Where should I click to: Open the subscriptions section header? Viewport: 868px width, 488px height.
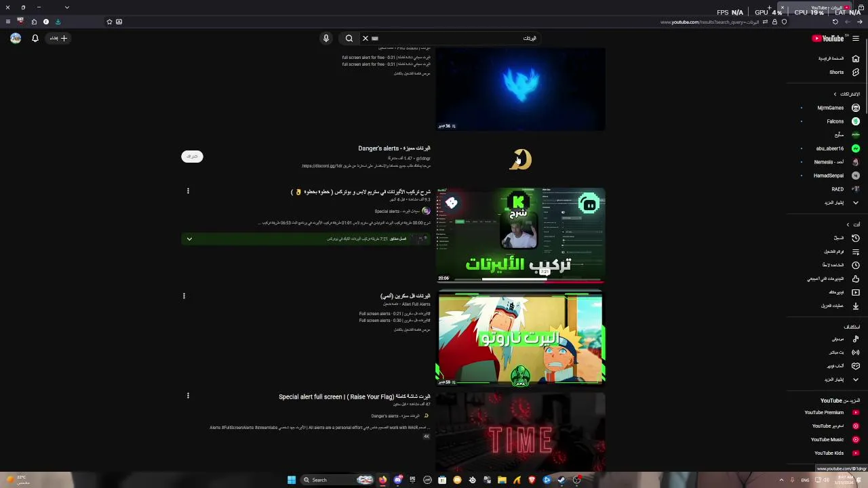(x=846, y=94)
